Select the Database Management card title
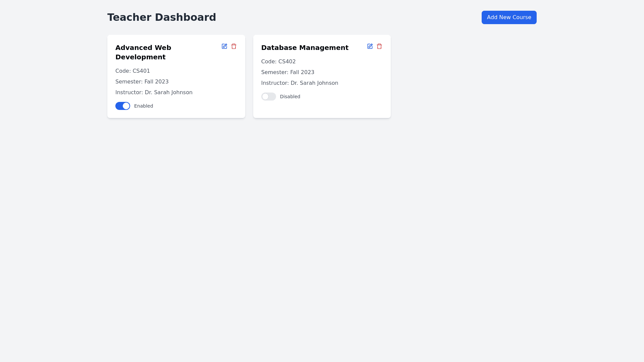The image size is (644, 362). click(305, 48)
